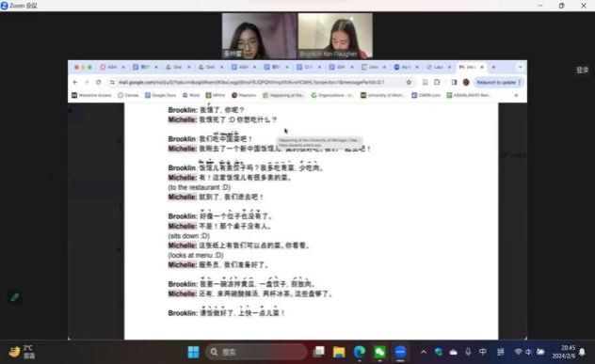The width and height of the screenshot is (595, 364).
Task: Toggle the microphone icon in system tray
Action: point(468,352)
